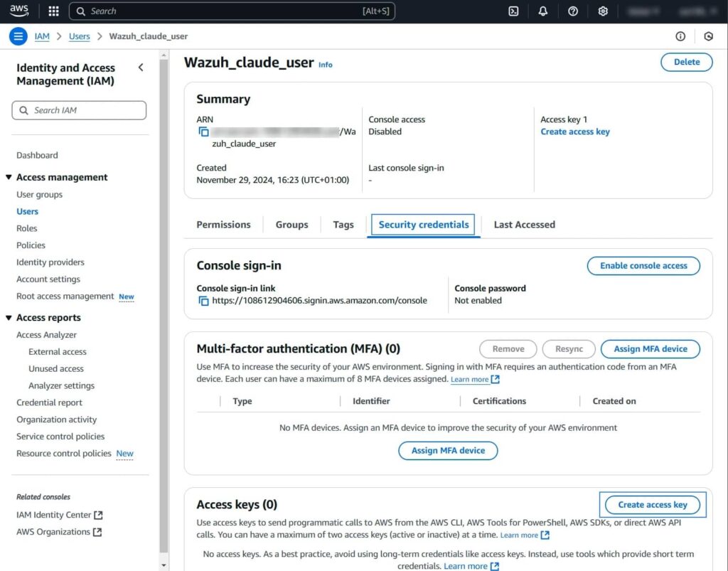Copy the console sign-in link

[204, 301]
